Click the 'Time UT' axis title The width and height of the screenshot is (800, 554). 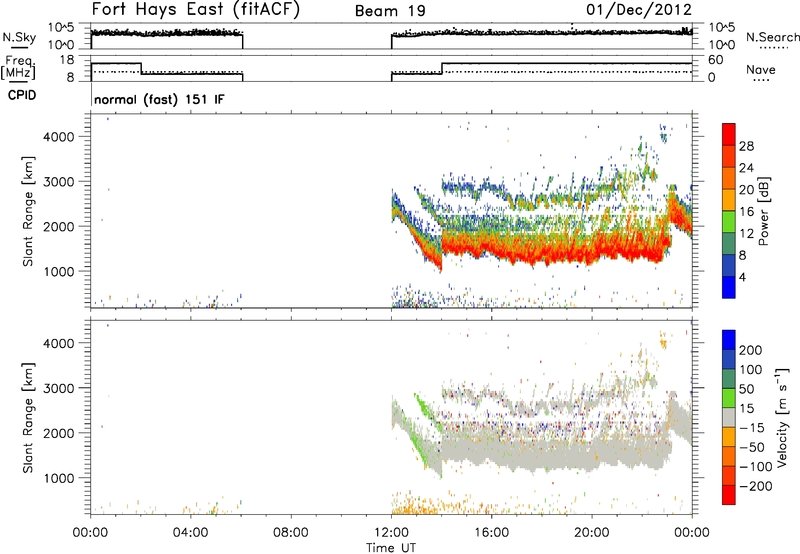[391, 547]
